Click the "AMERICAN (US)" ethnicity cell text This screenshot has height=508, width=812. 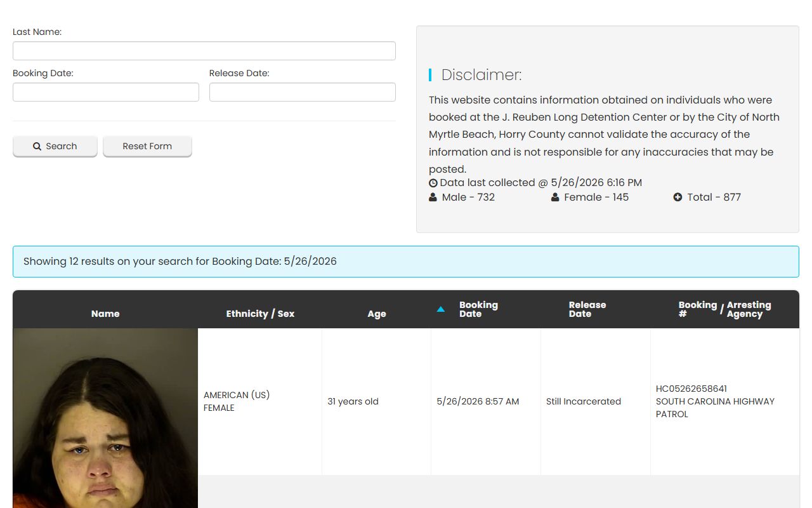(x=237, y=395)
